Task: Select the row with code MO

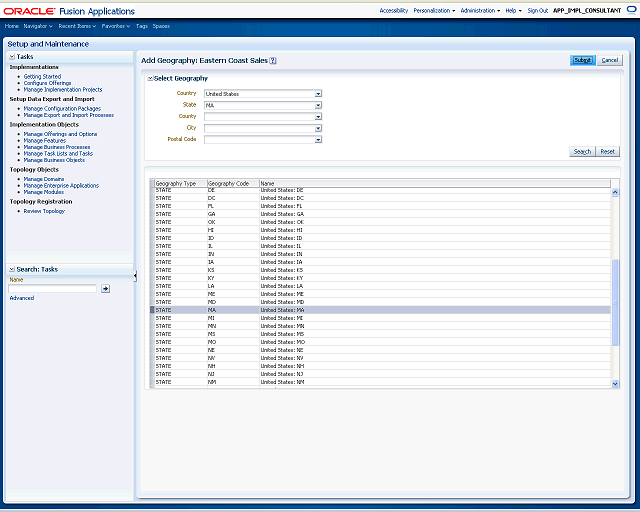Action: point(380,342)
